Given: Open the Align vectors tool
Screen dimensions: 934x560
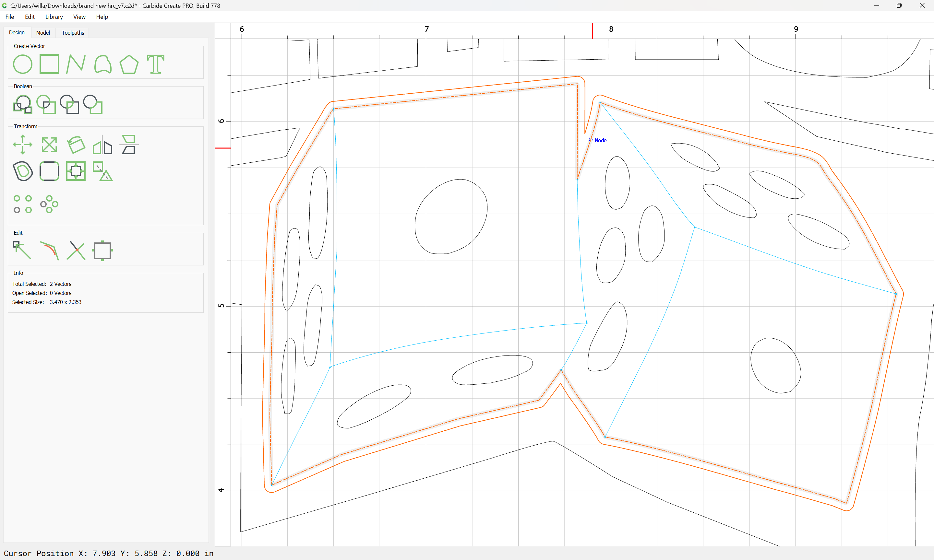Looking at the screenshot, I should 129,145.
